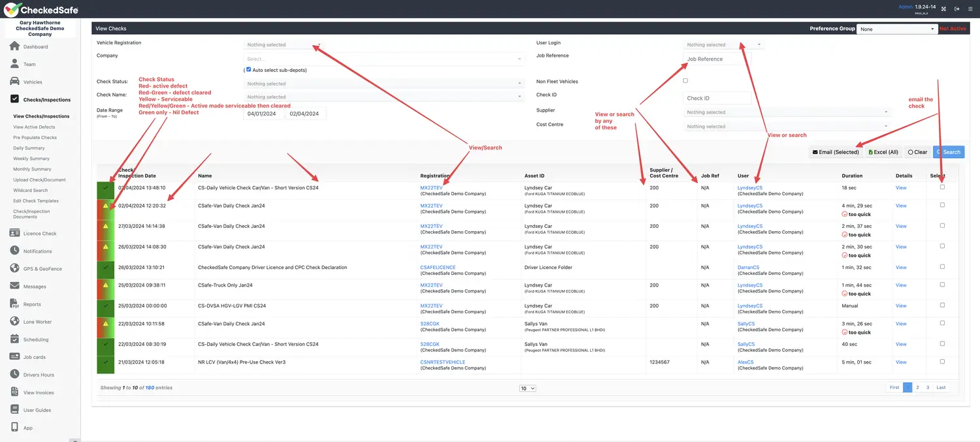This screenshot has height=442, width=980.
Task: Select Weekly Summary in the sidebar
Action: point(31,159)
